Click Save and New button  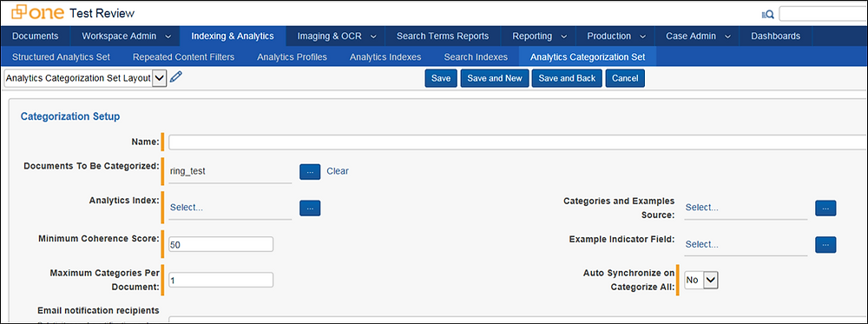tap(495, 78)
